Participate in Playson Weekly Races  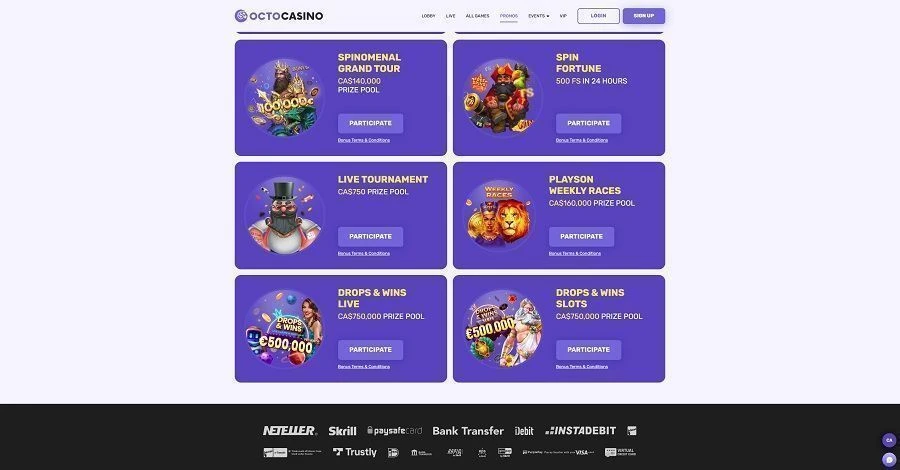(x=581, y=236)
